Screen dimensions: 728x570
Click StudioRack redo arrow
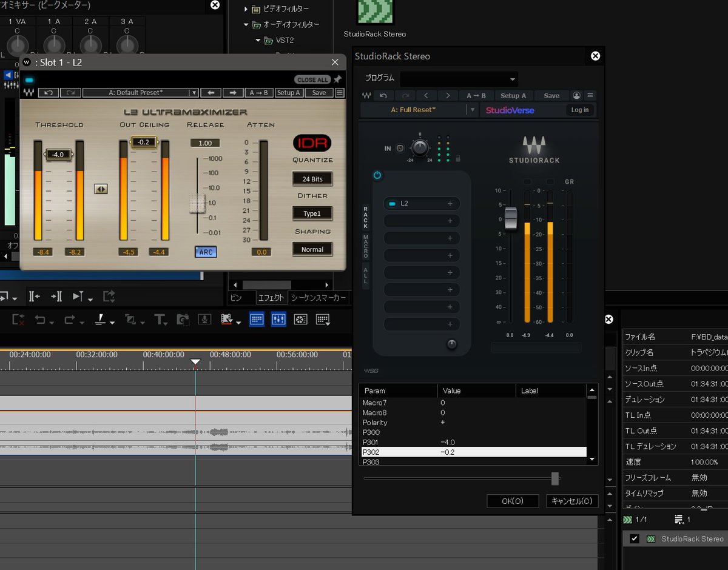coord(406,96)
